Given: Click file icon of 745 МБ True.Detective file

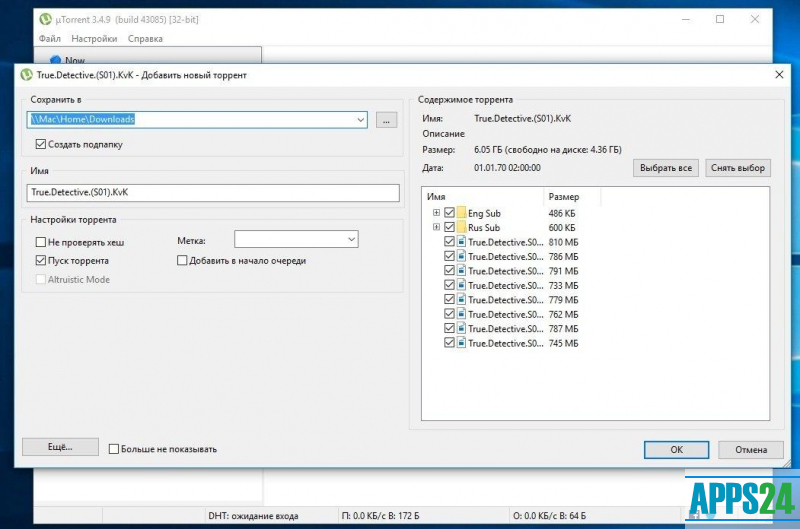Looking at the screenshot, I should [x=461, y=342].
